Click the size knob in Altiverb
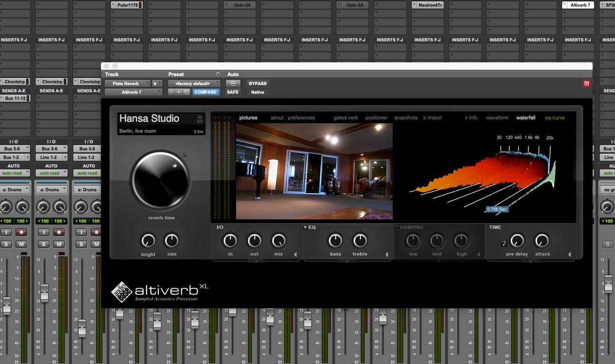Screen dimensions: 615x364 coord(172,241)
